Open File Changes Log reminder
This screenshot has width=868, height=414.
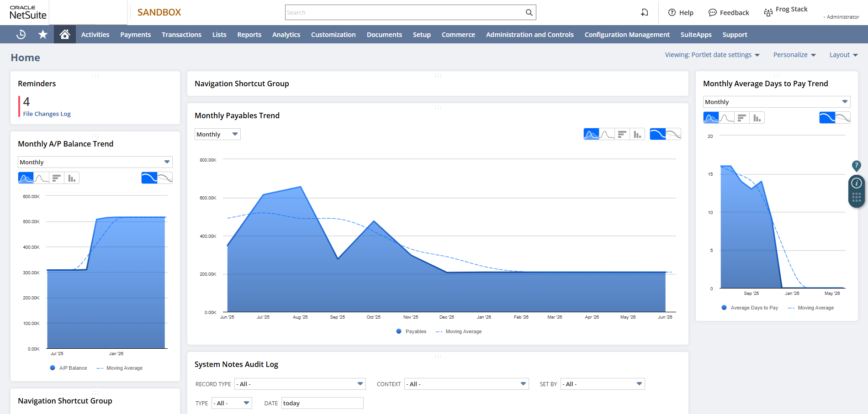pyautogui.click(x=47, y=114)
